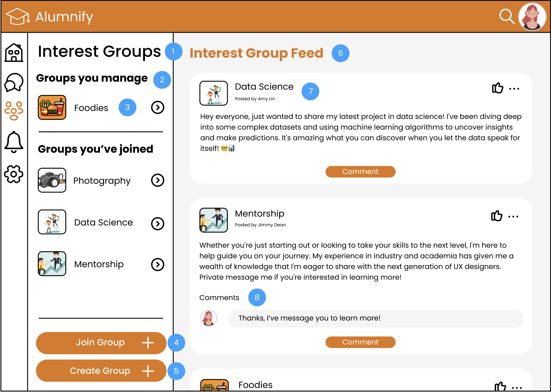
Task: Toggle like on Amy Lin's Data Science post
Action: (x=497, y=88)
